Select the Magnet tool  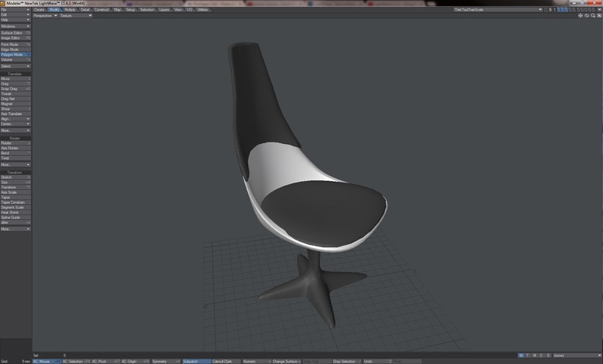[x=15, y=104]
